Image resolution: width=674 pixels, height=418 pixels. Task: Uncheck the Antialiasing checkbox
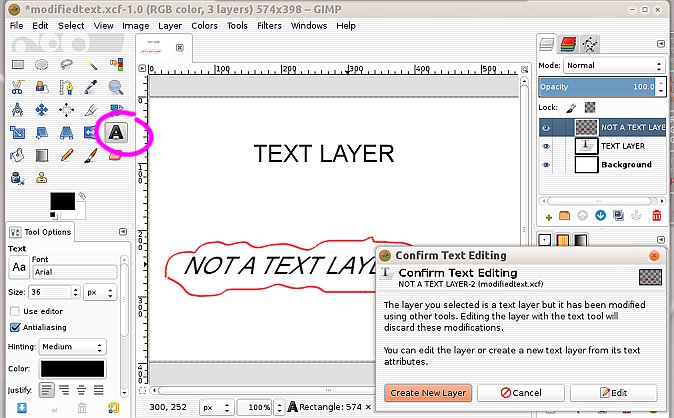(x=15, y=327)
